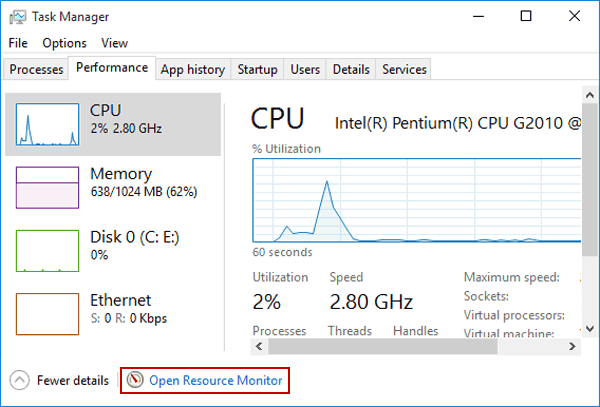Screen dimensions: 600x407
Task: Switch to the Processes tab
Action: point(36,69)
